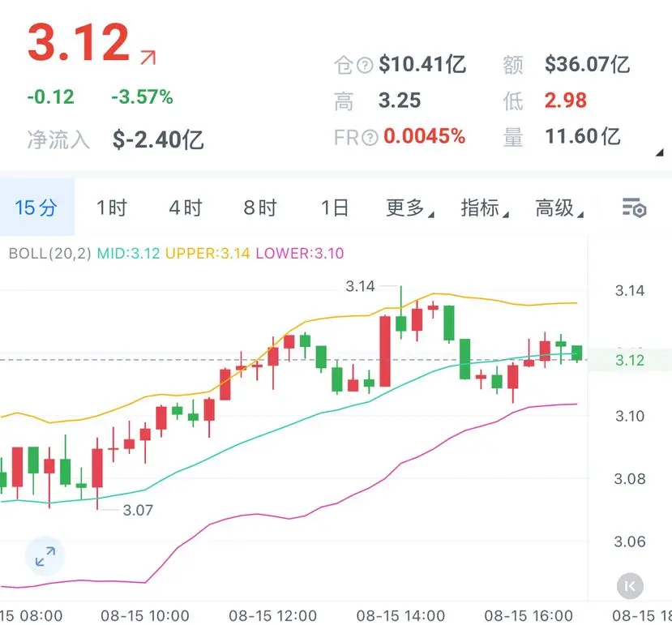
Task: Click the MID:3.12 indicator value
Action: point(128,254)
